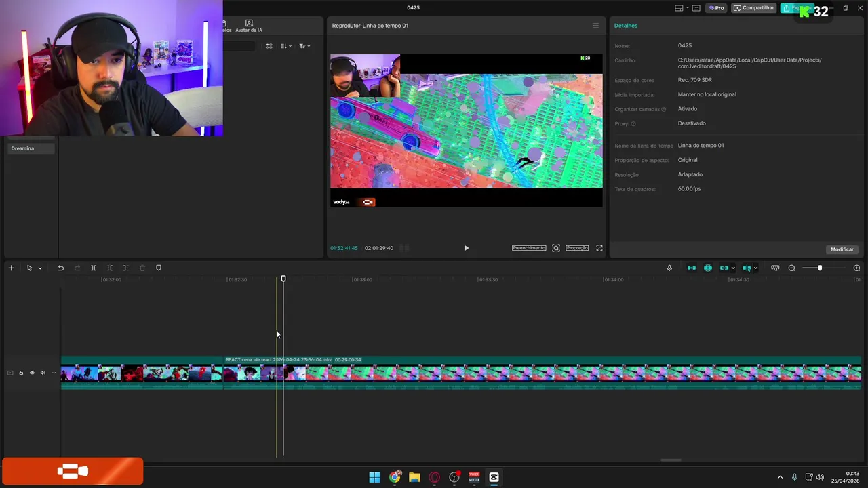Screen dimensions: 868x488
Task: Click the project title 0425 in title bar
Action: tap(413, 8)
